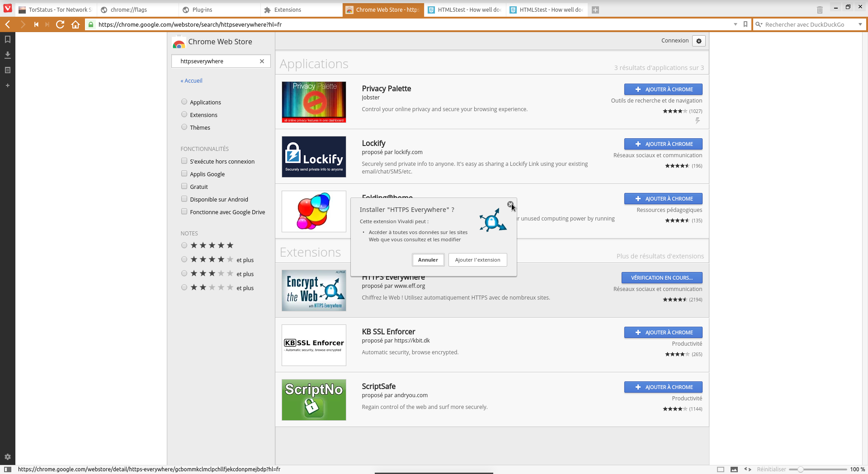868x474 pixels.
Task: Open the downloads panel in sidebar
Action: (8, 55)
